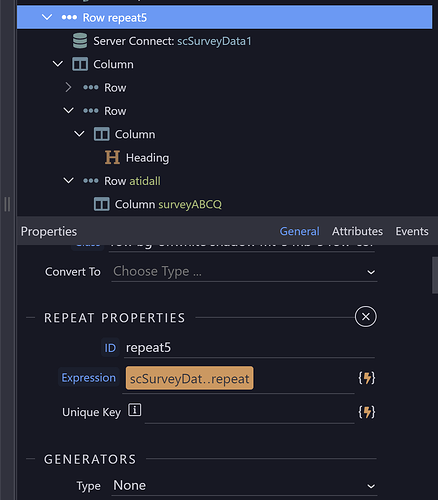Click the repeat ID input field

(x=249, y=348)
